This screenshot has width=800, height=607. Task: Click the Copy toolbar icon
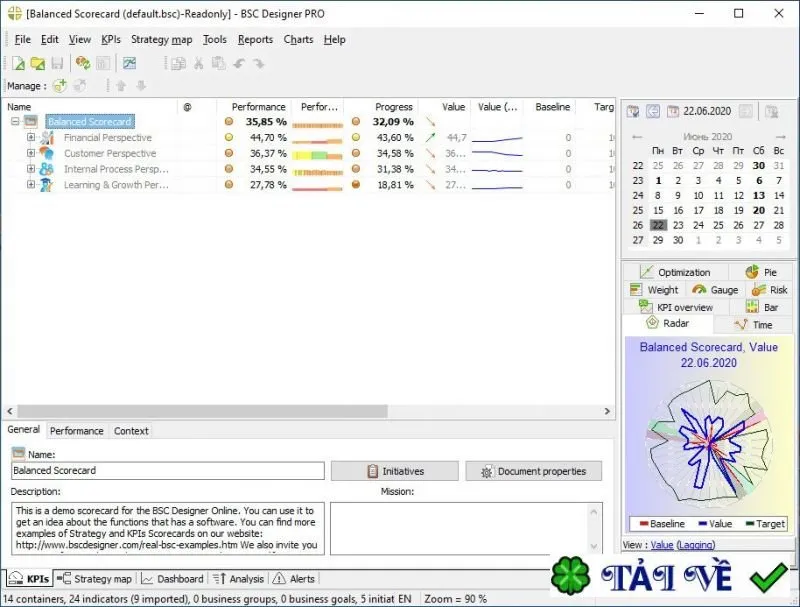pos(178,64)
